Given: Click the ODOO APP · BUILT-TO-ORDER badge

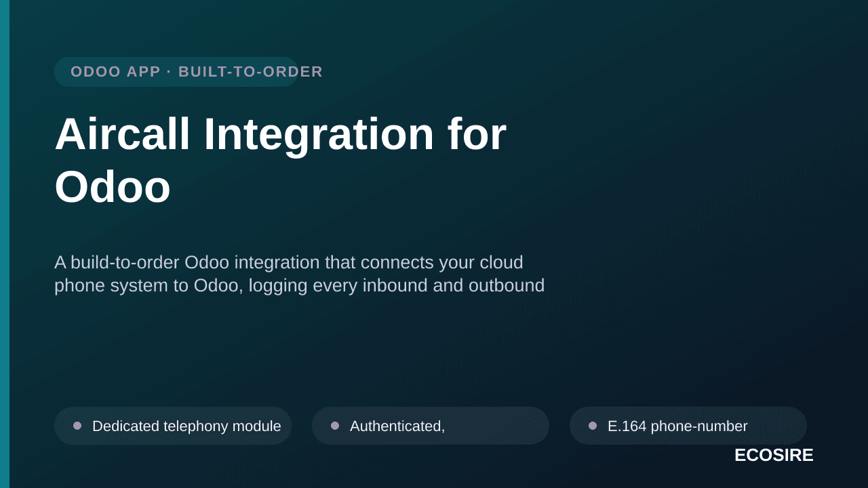Looking at the screenshot, I should point(176,72).
